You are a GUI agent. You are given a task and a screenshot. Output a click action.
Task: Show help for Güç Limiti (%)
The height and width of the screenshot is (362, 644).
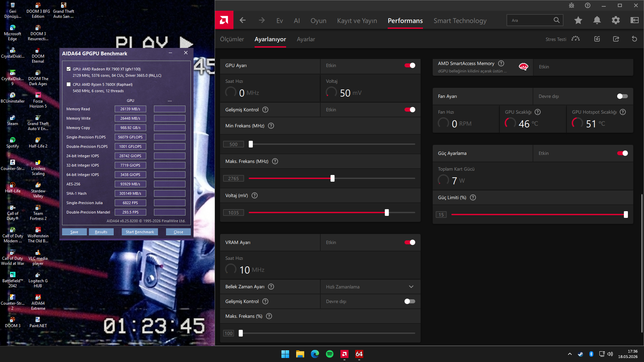(x=473, y=197)
